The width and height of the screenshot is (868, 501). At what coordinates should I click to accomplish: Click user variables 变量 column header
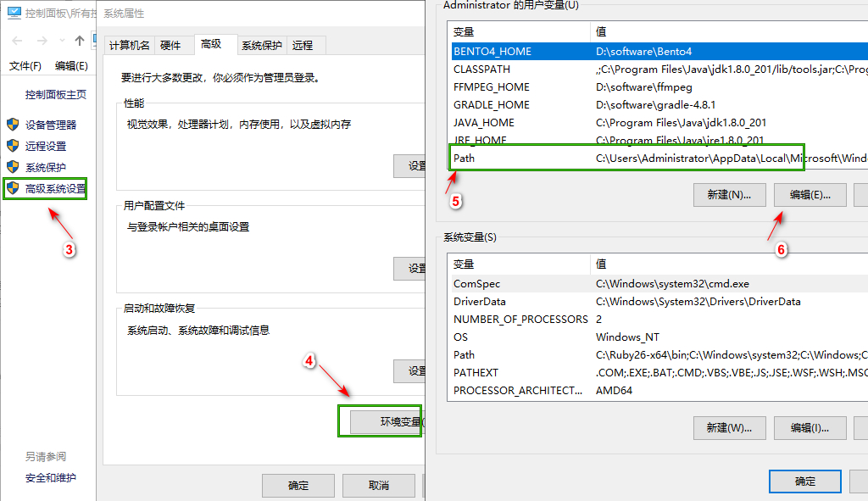pyautogui.click(x=520, y=32)
